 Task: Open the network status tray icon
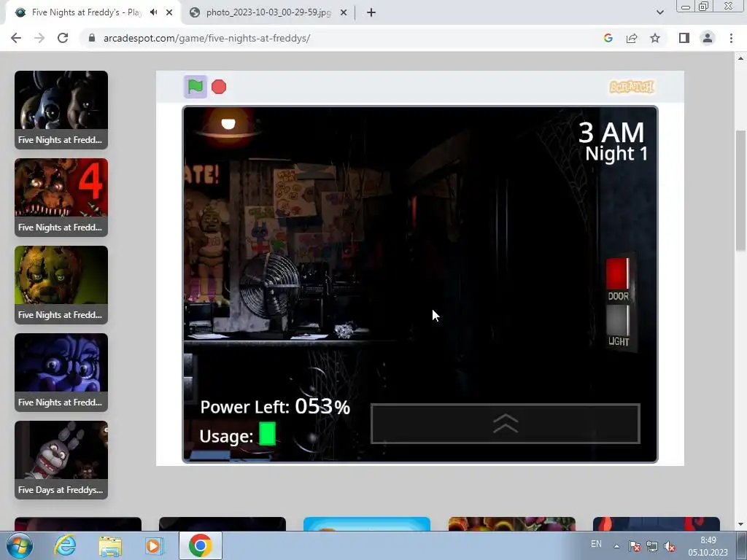tap(651, 546)
